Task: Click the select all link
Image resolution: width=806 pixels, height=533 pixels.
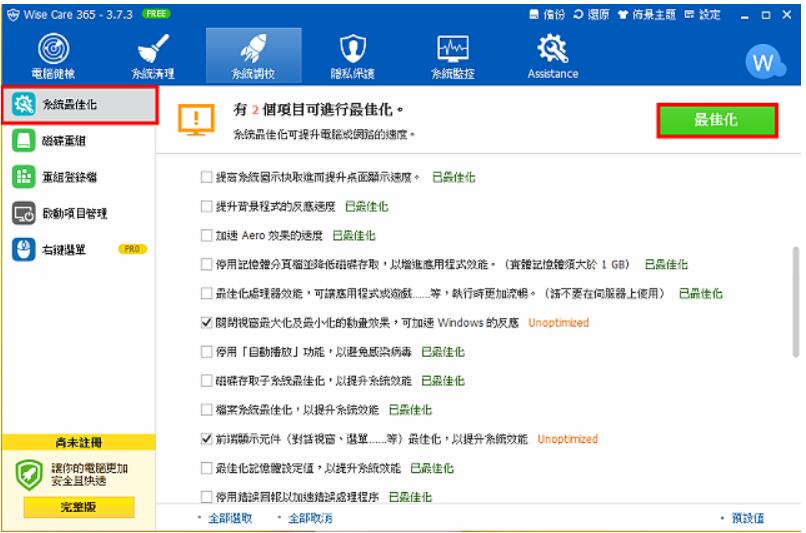Action: click(230, 518)
